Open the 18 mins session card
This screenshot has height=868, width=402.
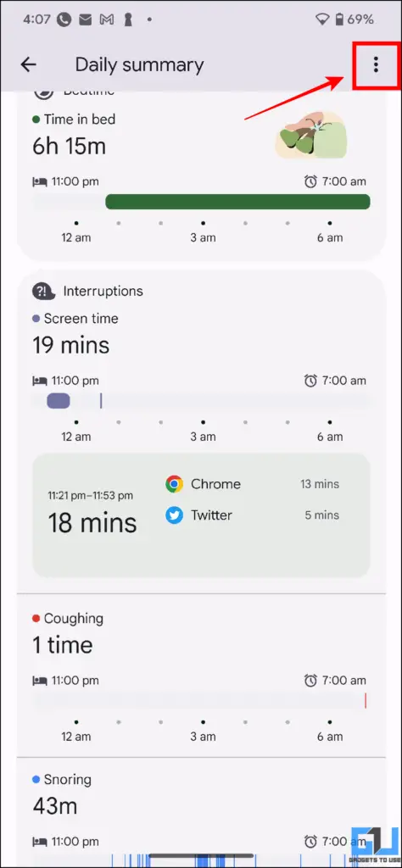click(201, 515)
